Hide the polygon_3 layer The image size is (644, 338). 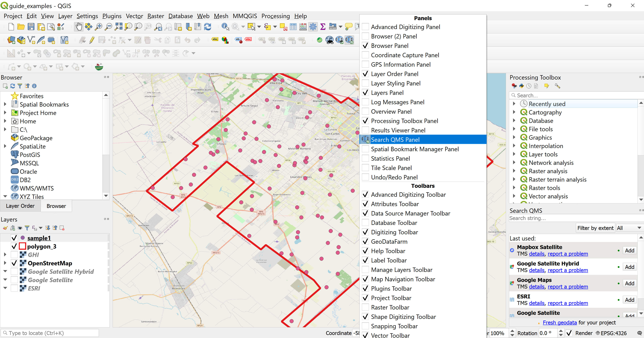(x=14, y=246)
